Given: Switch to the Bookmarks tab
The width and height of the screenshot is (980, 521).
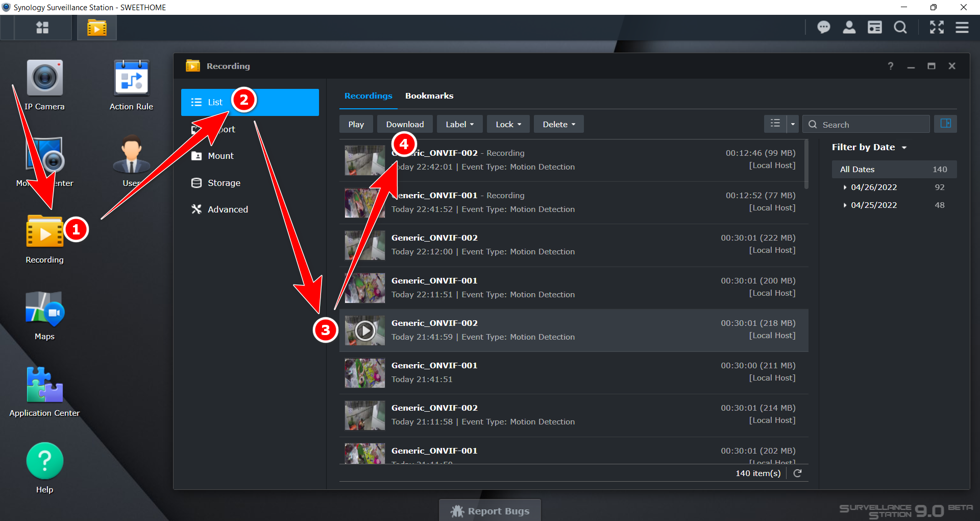Looking at the screenshot, I should point(429,96).
